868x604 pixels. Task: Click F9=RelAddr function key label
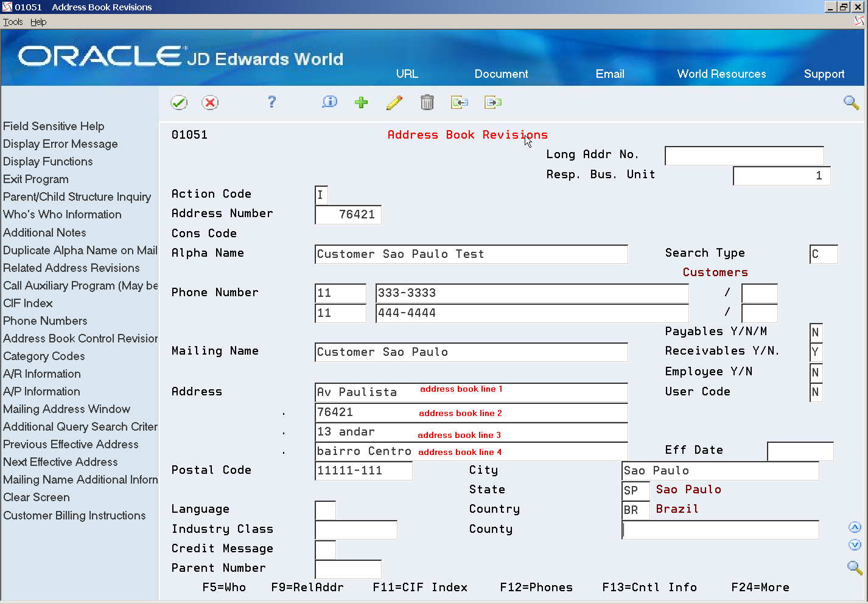(x=307, y=587)
